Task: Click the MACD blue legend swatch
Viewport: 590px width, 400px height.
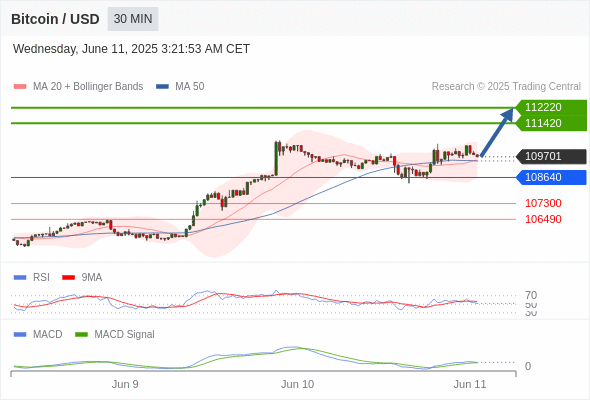Action: click(20, 335)
